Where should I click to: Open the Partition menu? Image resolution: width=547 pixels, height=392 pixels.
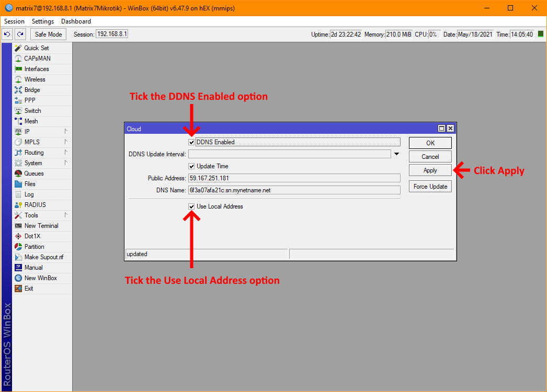pos(42,247)
